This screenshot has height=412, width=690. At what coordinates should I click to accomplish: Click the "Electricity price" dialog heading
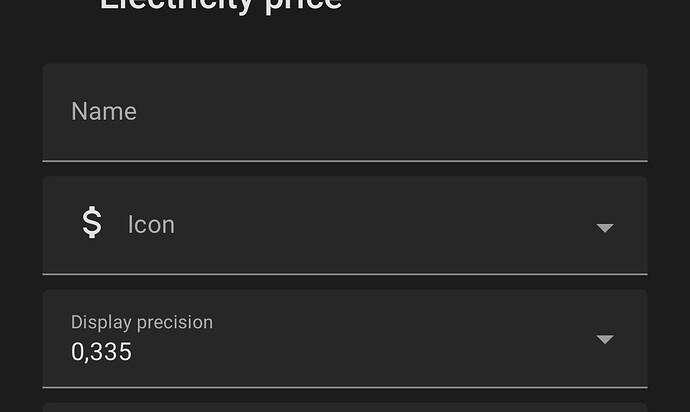tap(221, 5)
